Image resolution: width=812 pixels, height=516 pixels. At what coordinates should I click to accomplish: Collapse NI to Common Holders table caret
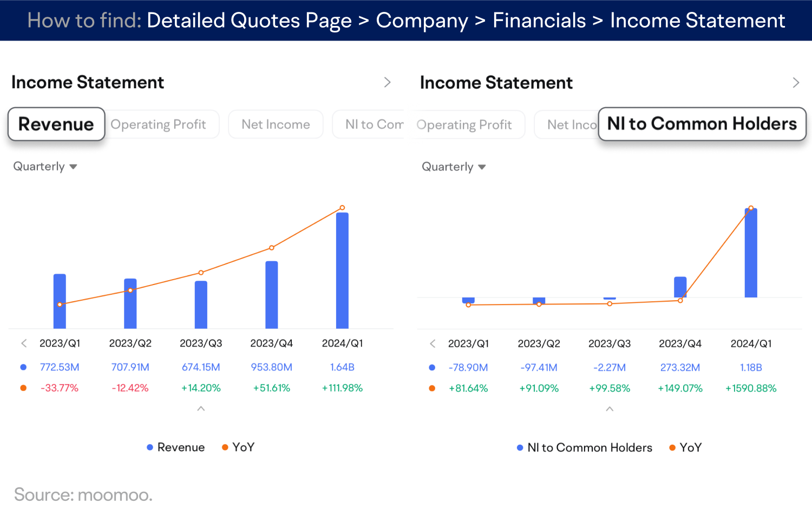(610, 409)
